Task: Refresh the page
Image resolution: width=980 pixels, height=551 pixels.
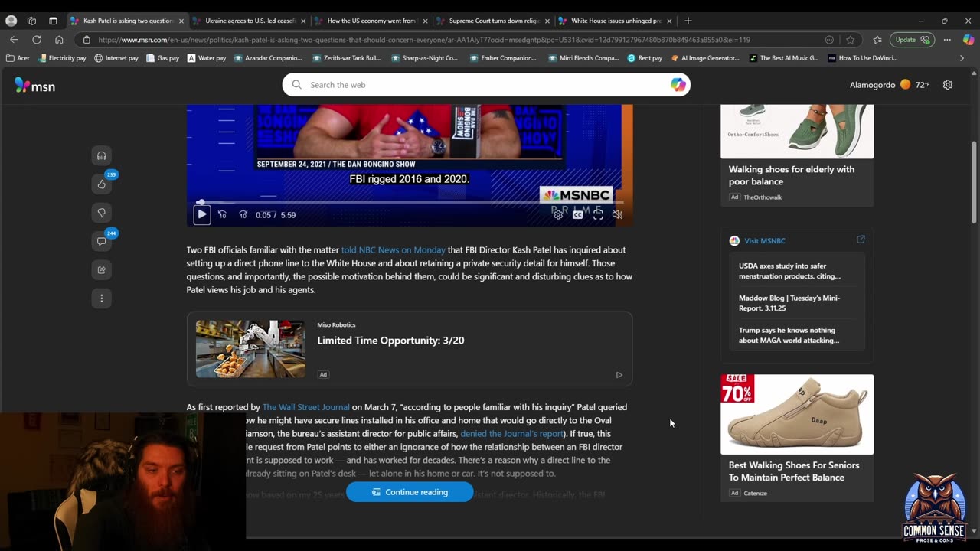Action: [36, 40]
